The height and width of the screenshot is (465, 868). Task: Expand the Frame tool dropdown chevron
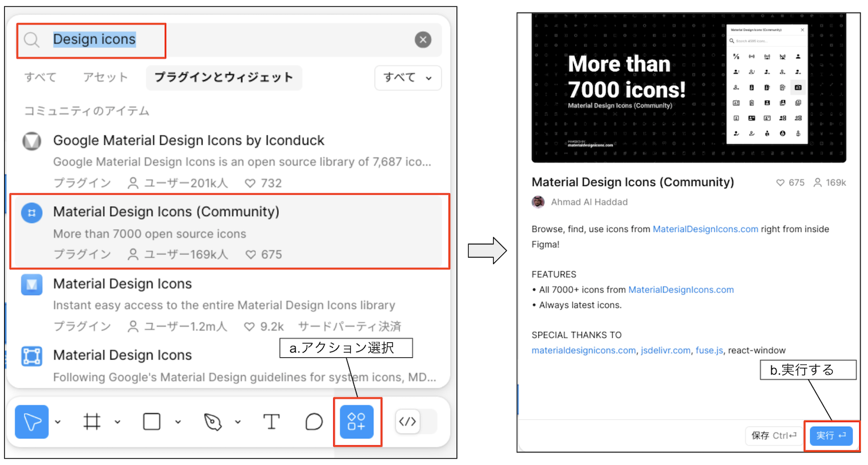coord(117,422)
